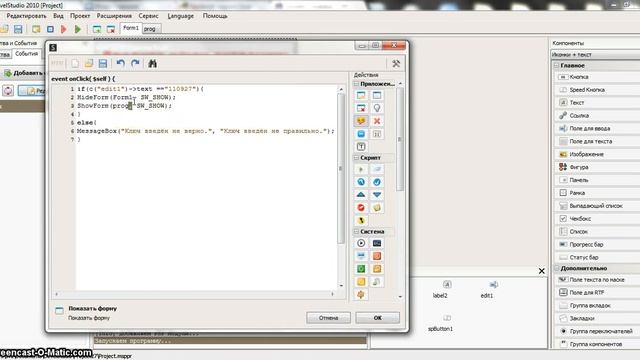Viewport: 640px width, 360px height.
Task: Click the new file icon in script editor toolbar
Action: (x=75, y=64)
